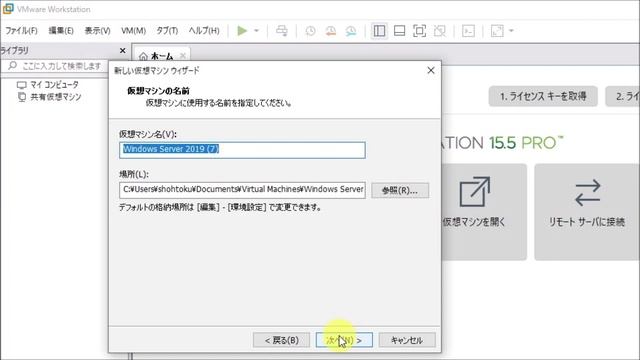Expand the stretch display dropdown arrow
Viewport: 640px width, 360px height.
tap(511, 31)
